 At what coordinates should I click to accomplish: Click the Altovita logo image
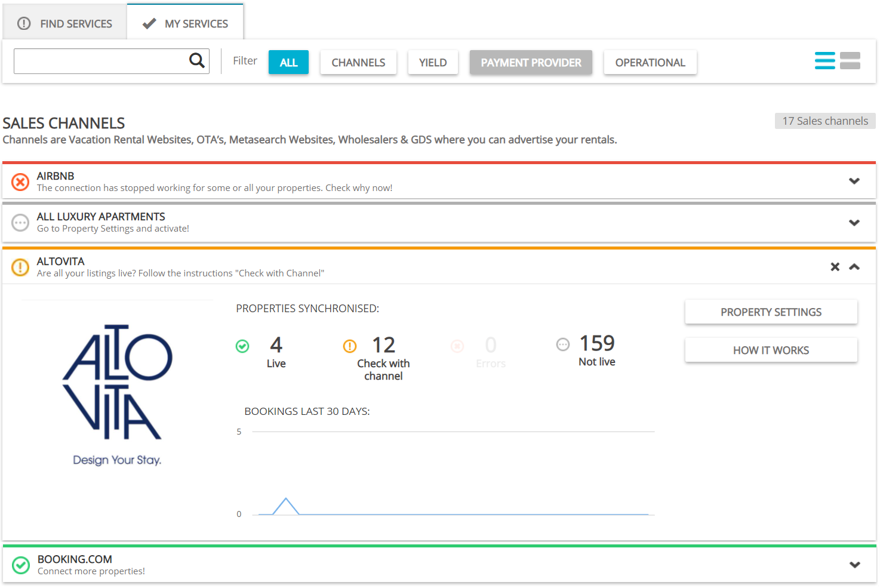click(x=118, y=395)
